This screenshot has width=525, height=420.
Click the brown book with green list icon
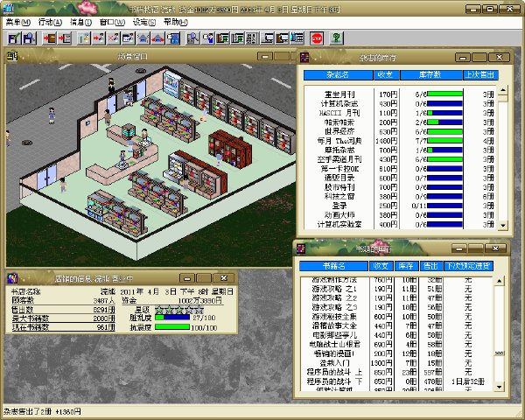point(222,38)
